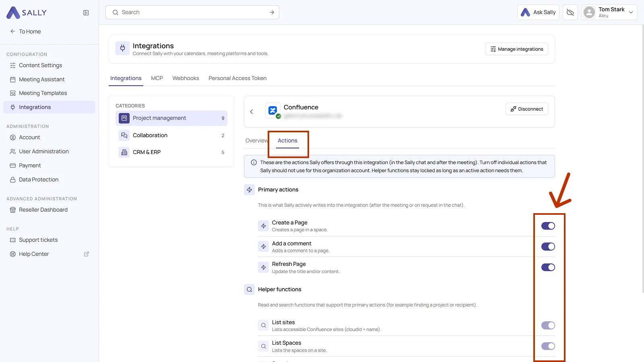Click the Primary actions heading text
The image size is (644, 362).
pyautogui.click(x=278, y=190)
